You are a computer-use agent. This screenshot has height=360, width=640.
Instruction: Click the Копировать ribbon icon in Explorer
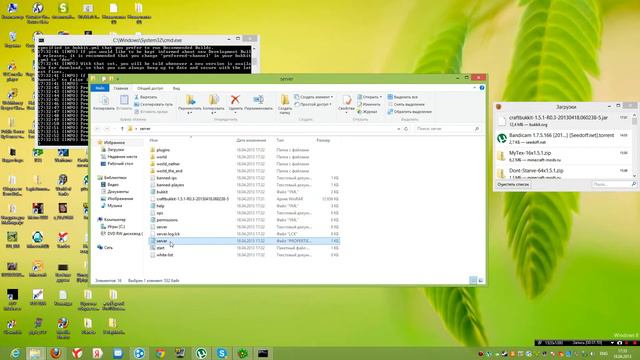point(104,102)
